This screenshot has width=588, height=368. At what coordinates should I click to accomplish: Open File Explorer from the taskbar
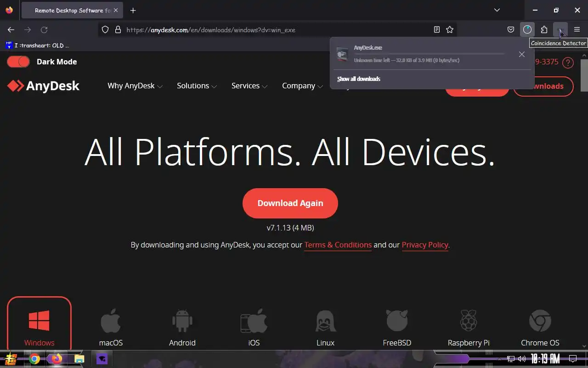(x=79, y=359)
